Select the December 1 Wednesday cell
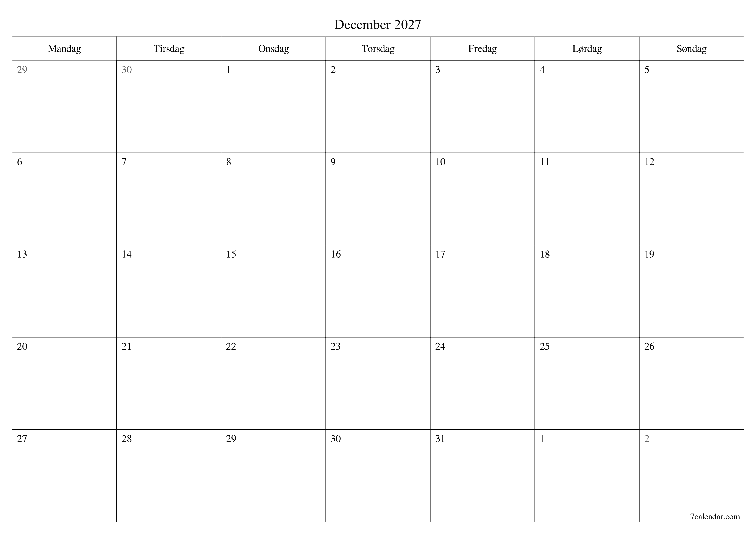Screen dimensions: 756x534 tap(274, 104)
